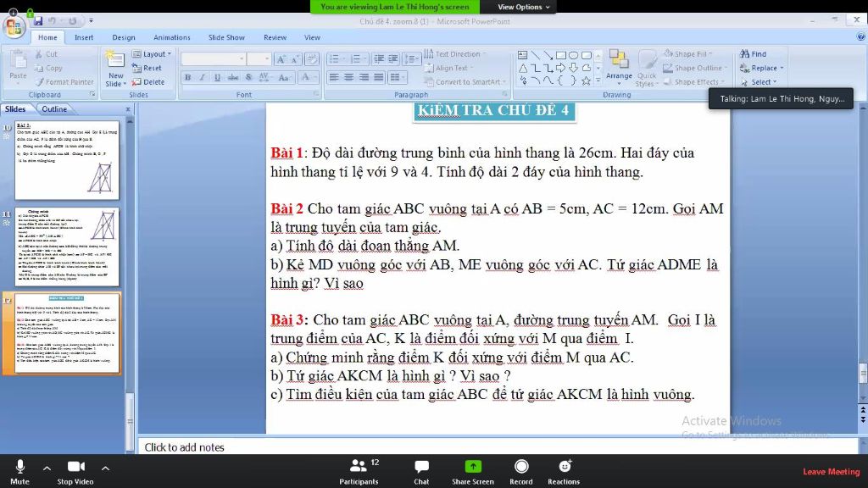Select the Right Arrow shape
This screenshot has width=868, height=488.
[x=561, y=68]
